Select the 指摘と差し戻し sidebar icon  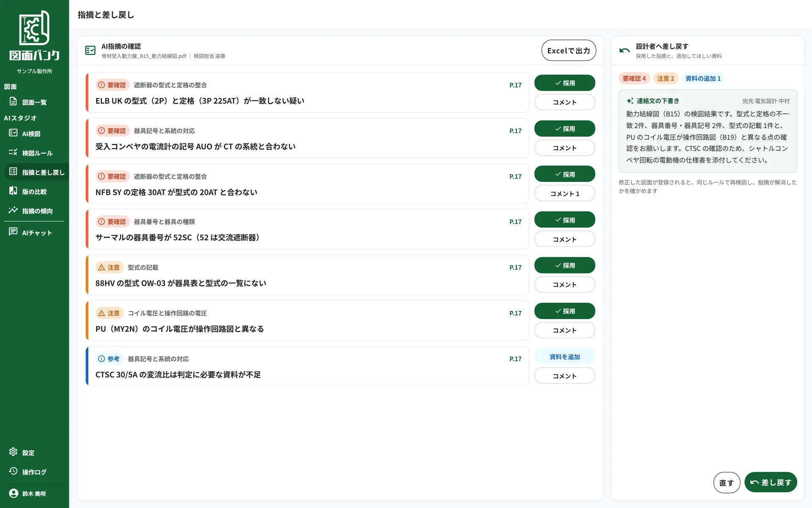(13, 172)
